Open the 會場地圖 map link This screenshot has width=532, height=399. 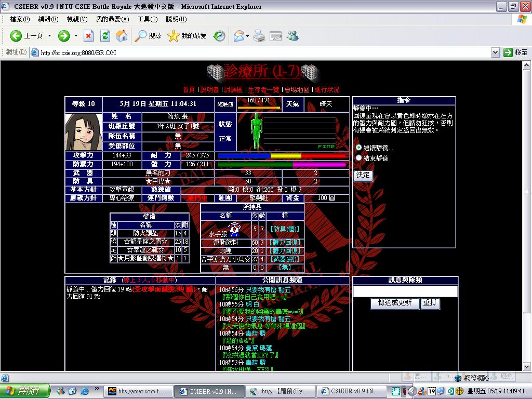(x=297, y=89)
